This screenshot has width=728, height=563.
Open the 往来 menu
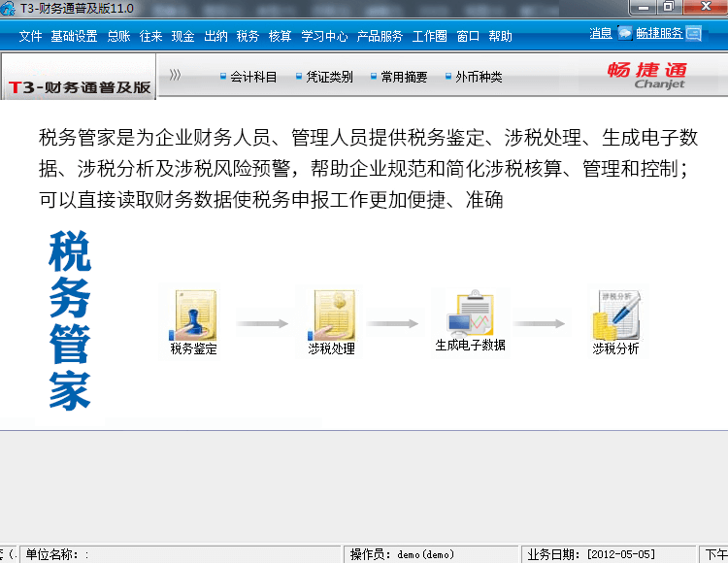tap(150, 36)
